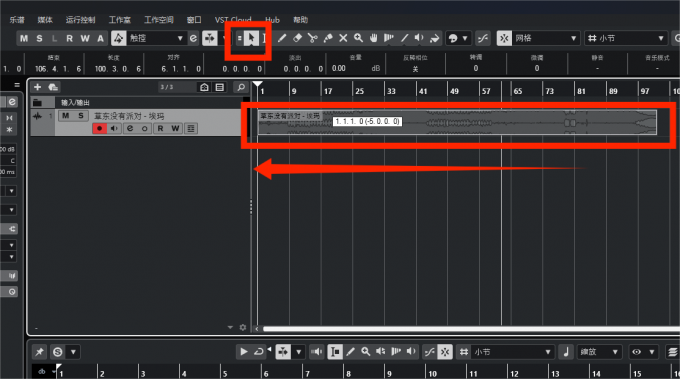The height and width of the screenshot is (379, 680).
Task: Click the Add Track plus button
Action: (37, 87)
